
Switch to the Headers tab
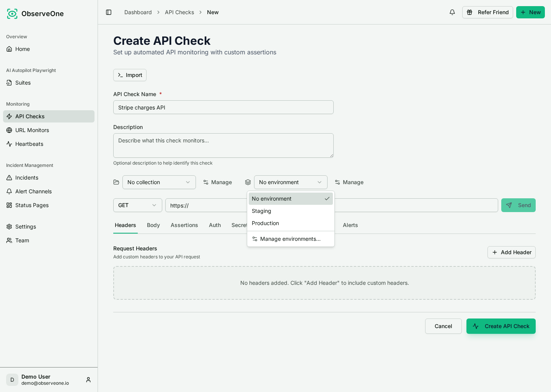tap(126, 225)
